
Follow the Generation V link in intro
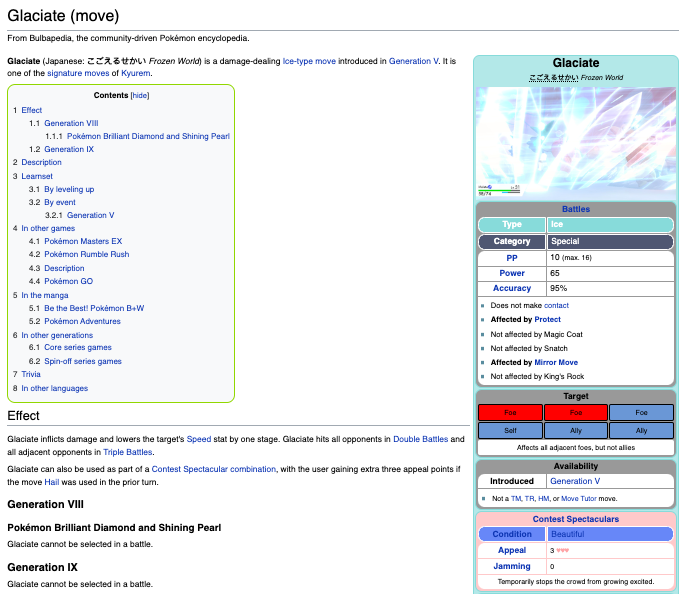(414, 61)
